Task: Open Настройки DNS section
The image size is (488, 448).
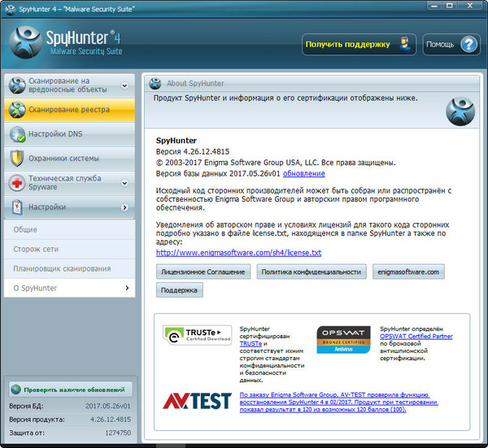Action: [x=69, y=134]
